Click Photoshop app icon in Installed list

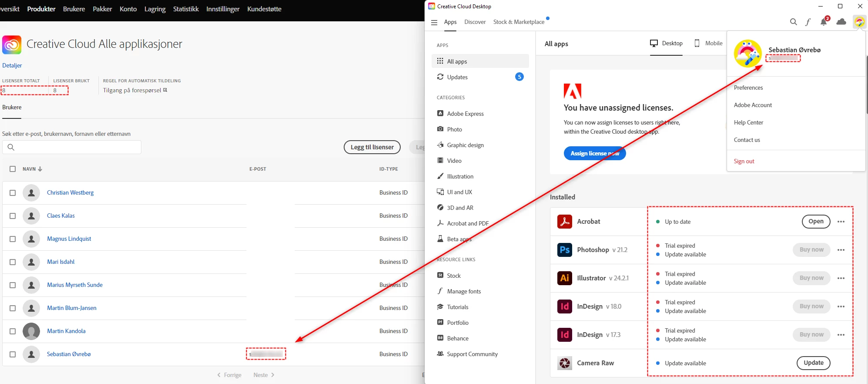click(x=565, y=250)
